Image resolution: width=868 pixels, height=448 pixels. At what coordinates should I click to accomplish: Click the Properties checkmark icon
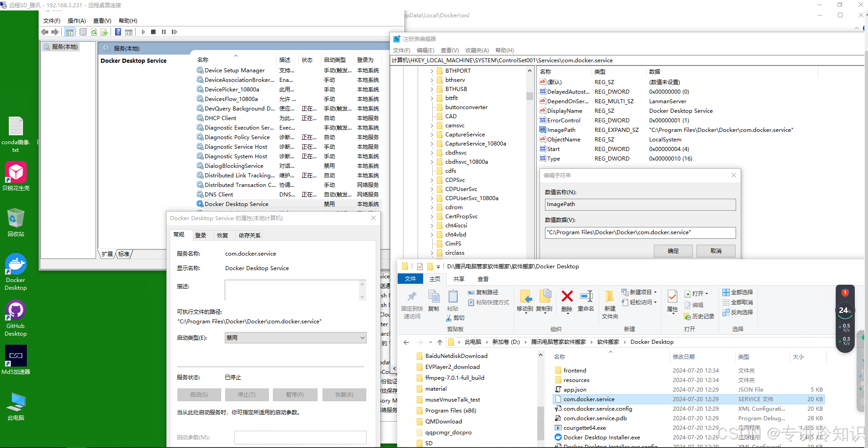672,297
